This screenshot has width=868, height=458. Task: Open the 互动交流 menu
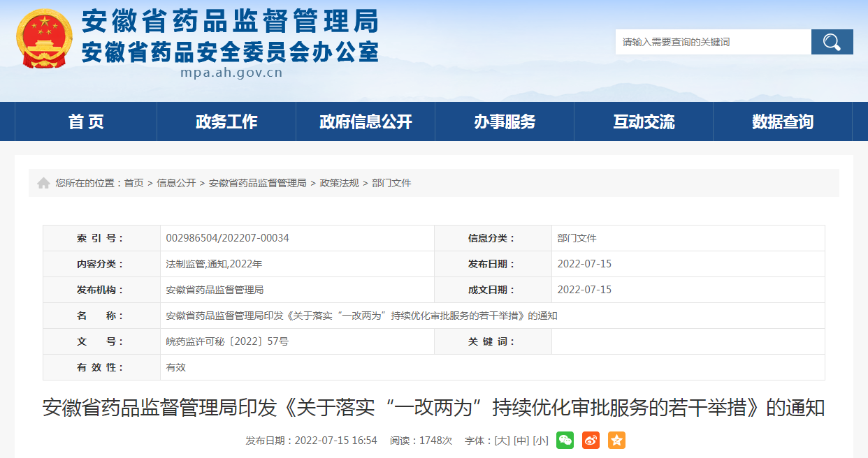[x=643, y=121]
